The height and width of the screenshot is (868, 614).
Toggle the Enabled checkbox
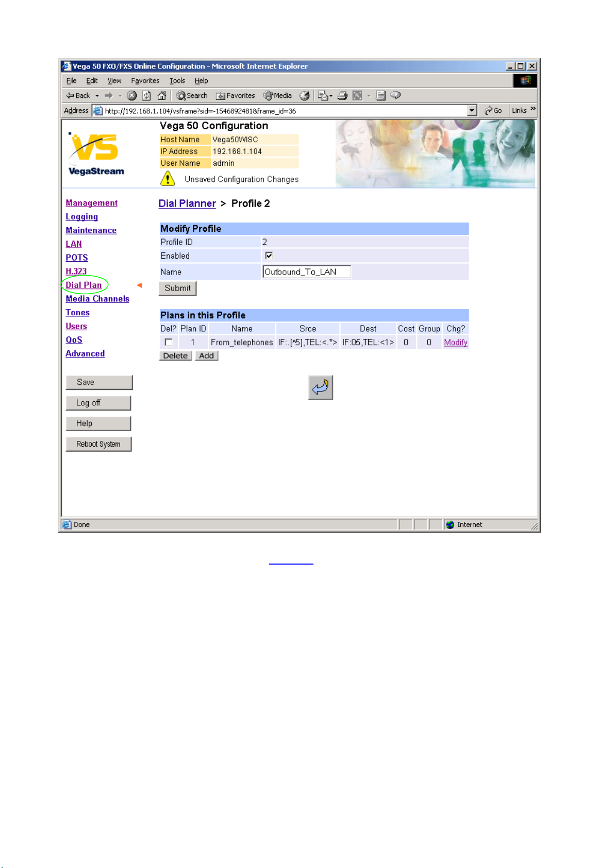269,256
